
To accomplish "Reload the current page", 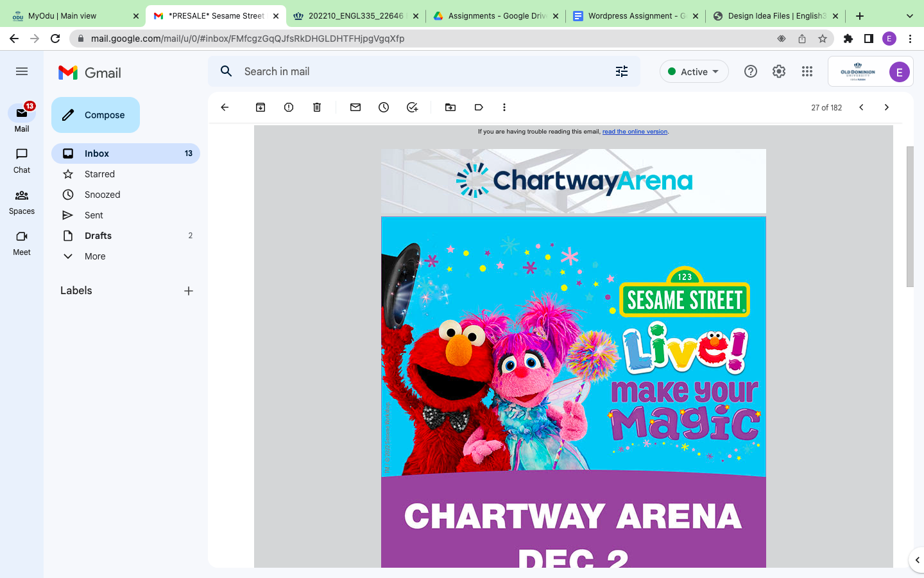I will (x=55, y=39).
